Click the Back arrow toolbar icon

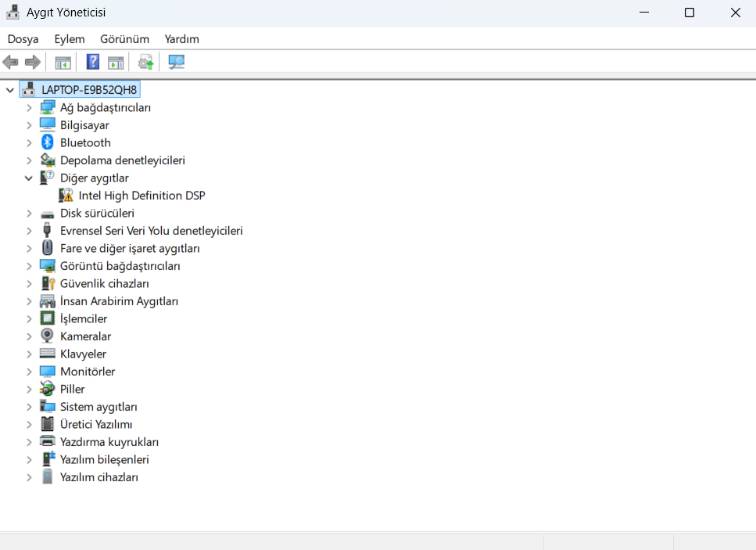(11, 63)
